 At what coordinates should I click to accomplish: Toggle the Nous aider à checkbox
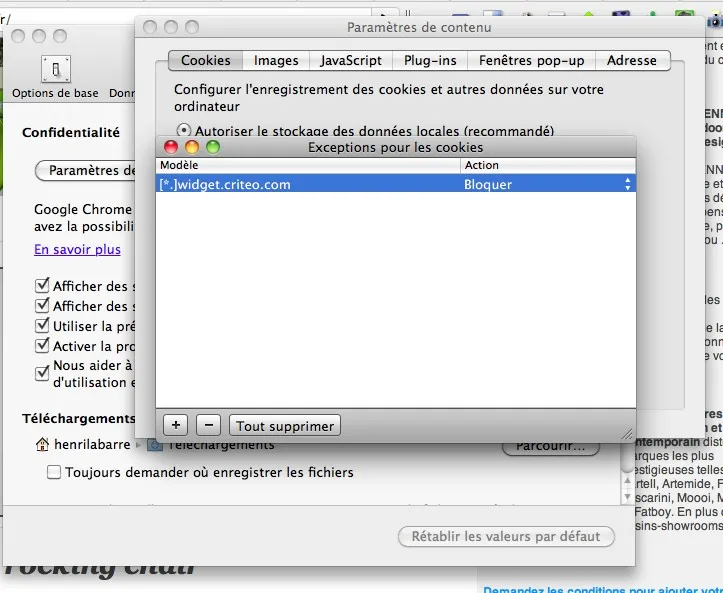pos(42,373)
